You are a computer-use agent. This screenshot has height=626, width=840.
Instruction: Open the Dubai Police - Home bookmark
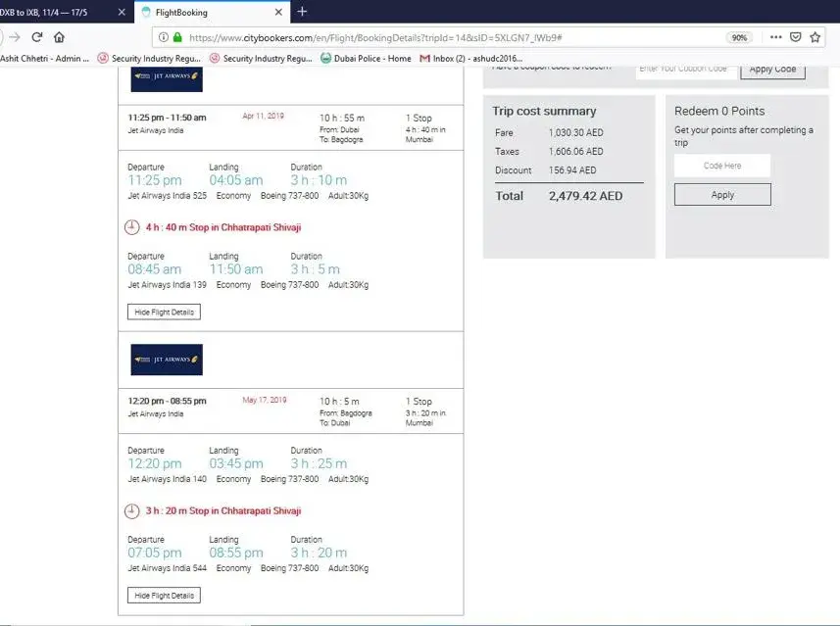tap(366, 59)
